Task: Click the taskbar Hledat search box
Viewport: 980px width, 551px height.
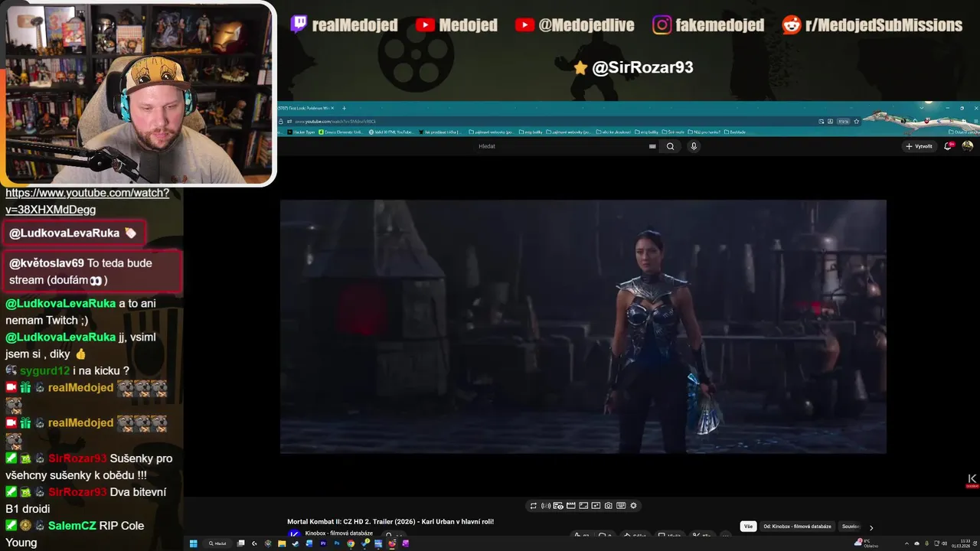Action: [x=217, y=543]
